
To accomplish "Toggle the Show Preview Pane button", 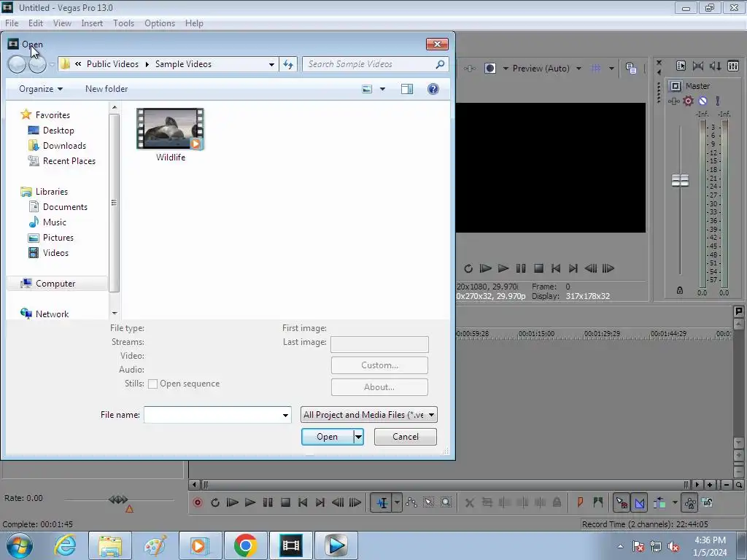I will pyautogui.click(x=407, y=89).
